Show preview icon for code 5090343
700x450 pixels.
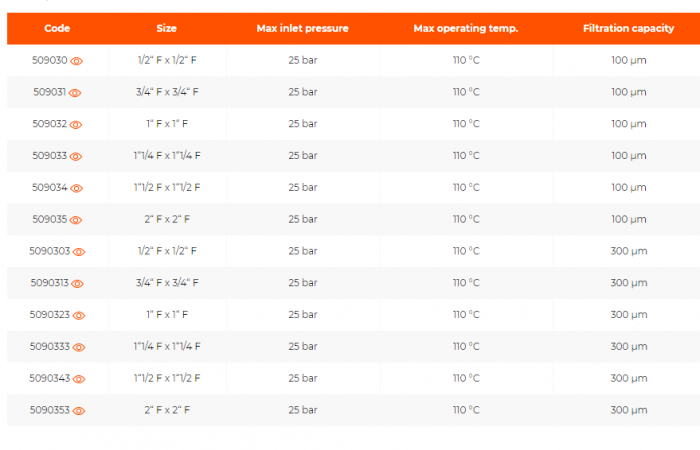pyautogui.click(x=80, y=379)
